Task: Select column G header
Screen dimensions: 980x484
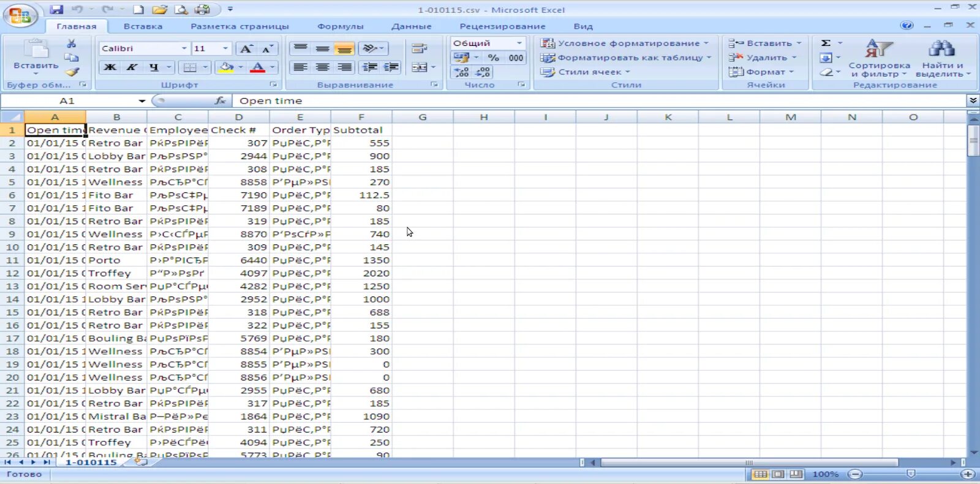Action: [x=423, y=117]
